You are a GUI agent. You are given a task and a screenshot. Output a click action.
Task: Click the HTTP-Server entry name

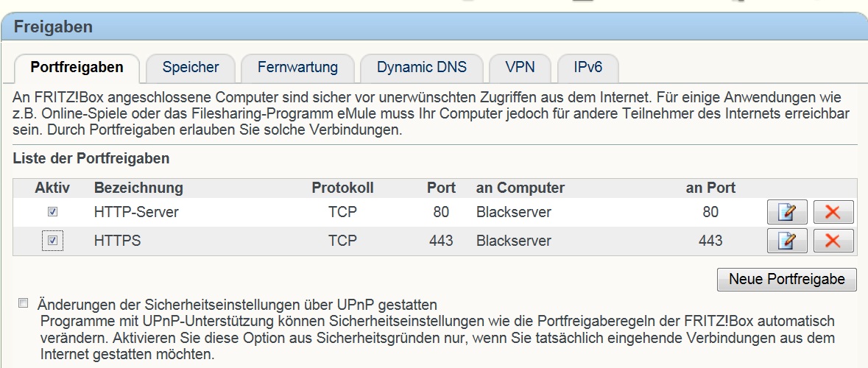point(136,213)
